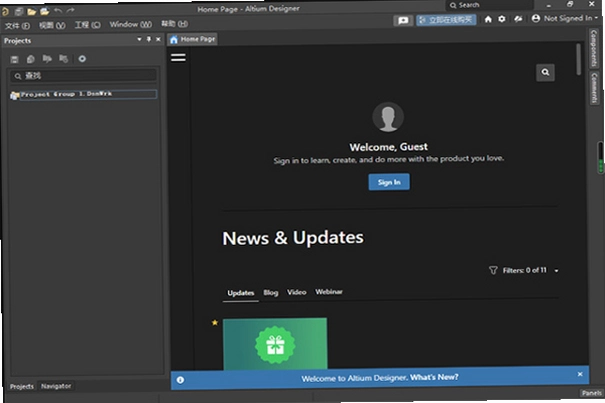Click the feedback speech bubble icon
Screen dimensions: 605x403
403,20
